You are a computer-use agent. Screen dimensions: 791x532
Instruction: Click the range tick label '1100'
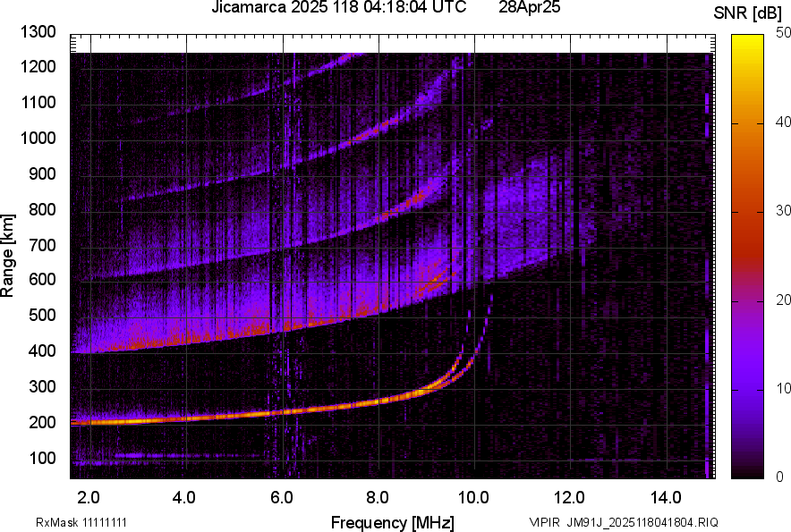pyautogui.click(x=38, y=102)
